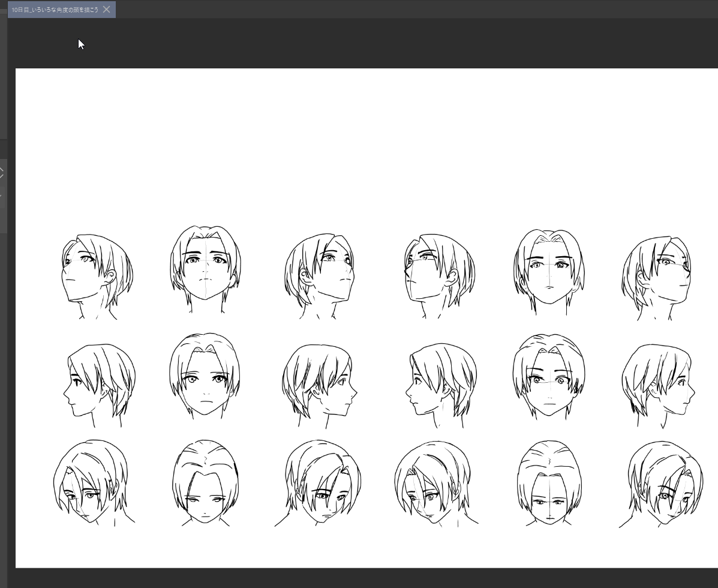Click the first head in the top row
This screenshot has height=588, width=718.
tap(96, 273)
